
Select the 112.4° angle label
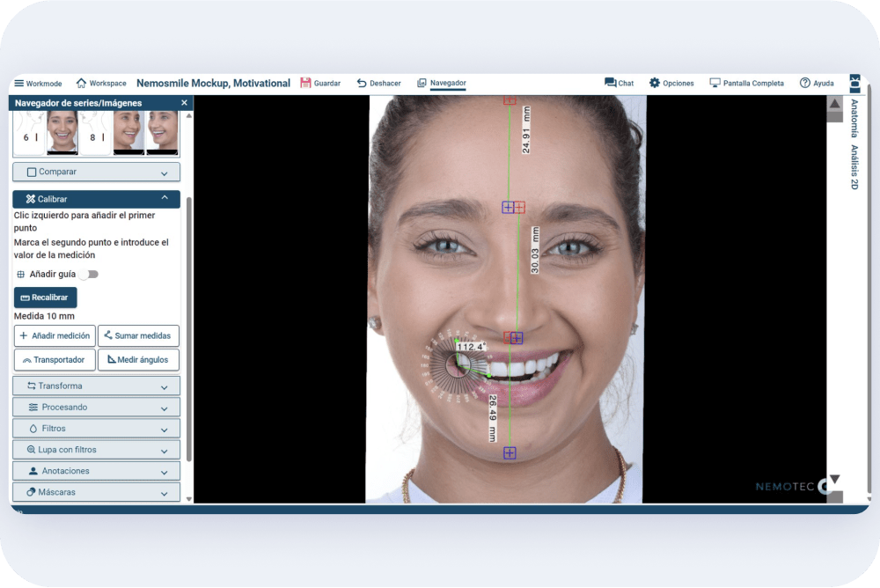pyautogui.click(x=470, y=347)
